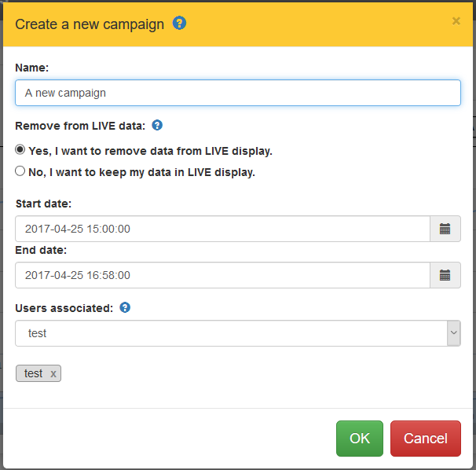Screen dimensions: 476x470
Task: Open the Start date calendar picker
Action: coord(445,229)
